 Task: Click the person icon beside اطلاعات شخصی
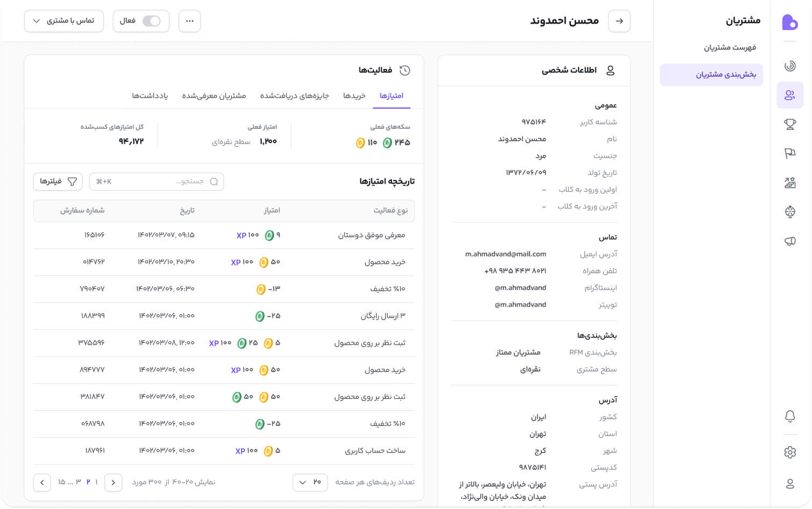pyautogui.click(x=610, y=70)
